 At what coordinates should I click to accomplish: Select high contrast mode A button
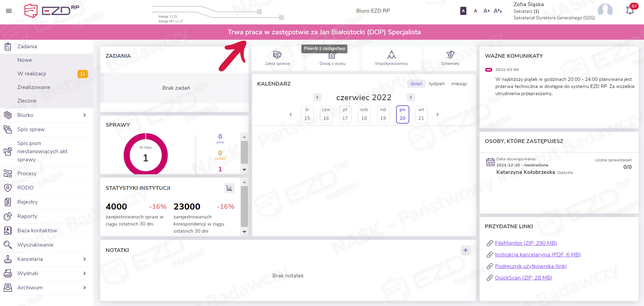click(463, 11)
